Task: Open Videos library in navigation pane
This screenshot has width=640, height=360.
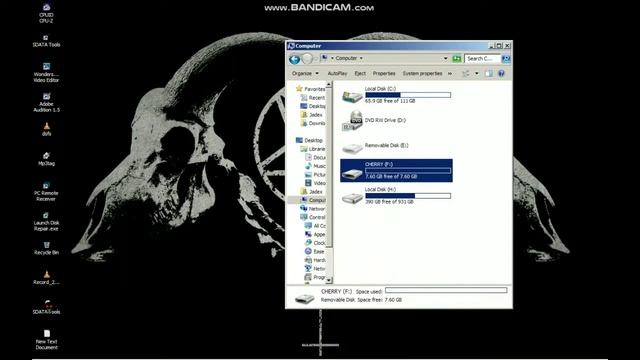Action: coord(315,183)
